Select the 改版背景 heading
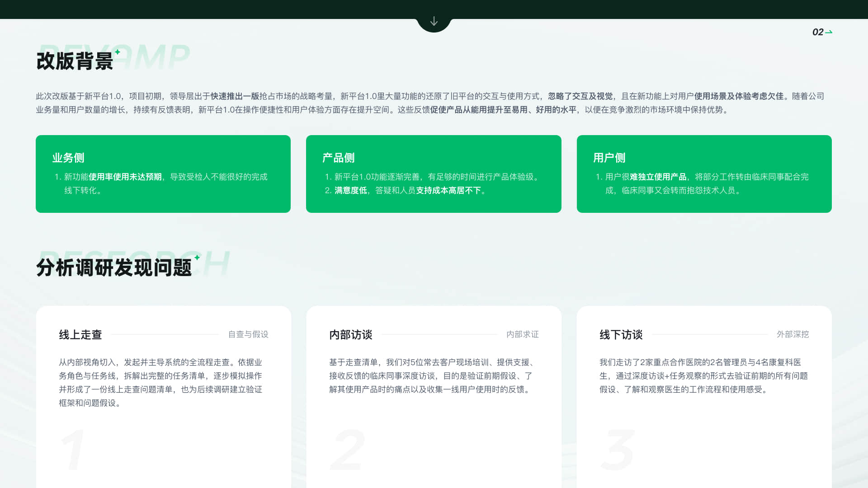This screenshot has width=868, height=488. pos(75,61)
